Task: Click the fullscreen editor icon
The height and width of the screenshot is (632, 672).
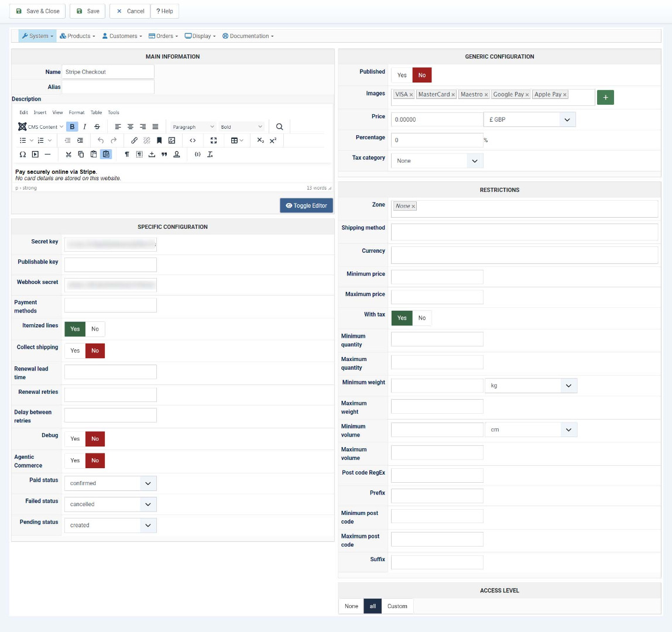Action: pos(214,140)
